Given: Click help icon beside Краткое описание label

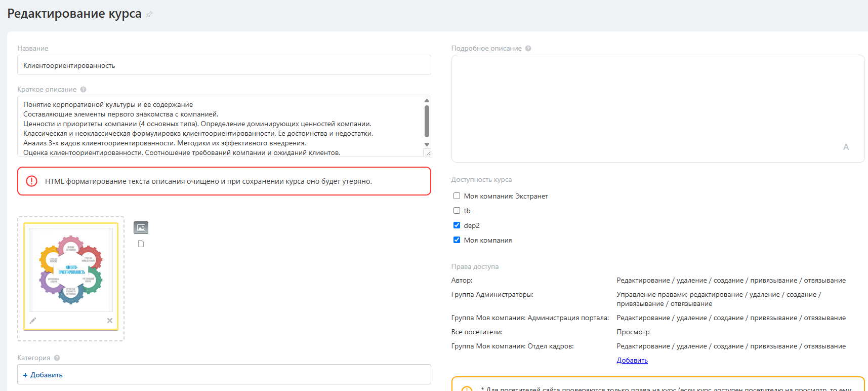Looking at the screenshot, I should [x=84, y=89].
